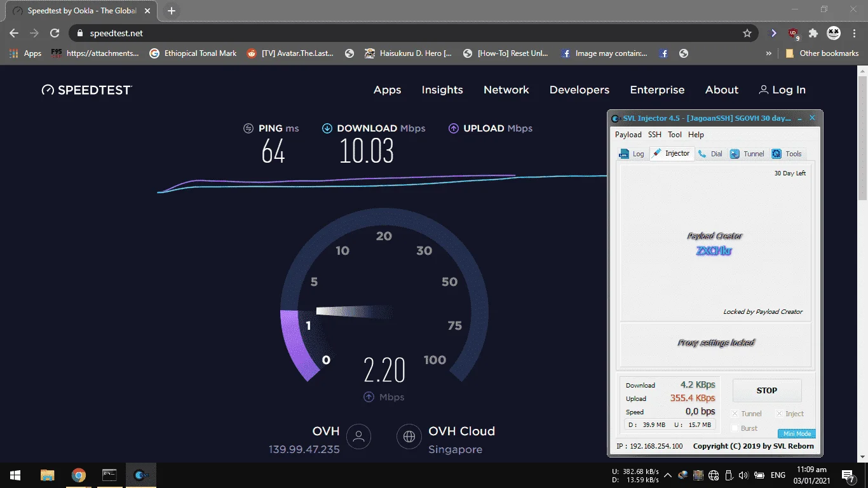This screenshot has height=488, width=868.
Task: Open the Tools tab
Action: tap(787, 154)
